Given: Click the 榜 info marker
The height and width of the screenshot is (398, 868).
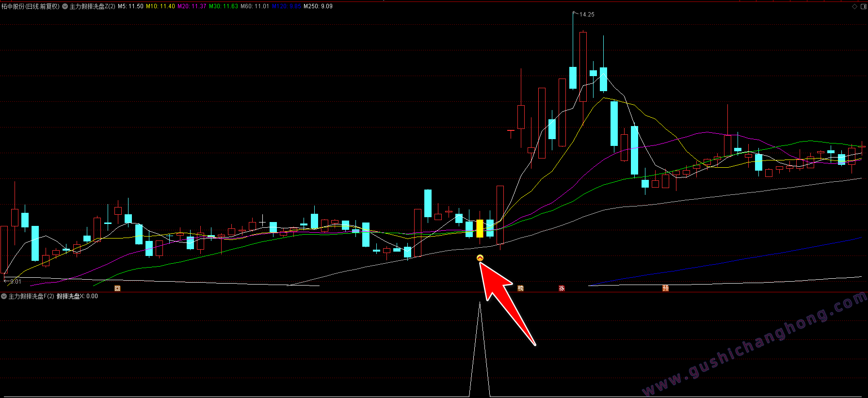Looking at the screenshot, I should [521, 288].
